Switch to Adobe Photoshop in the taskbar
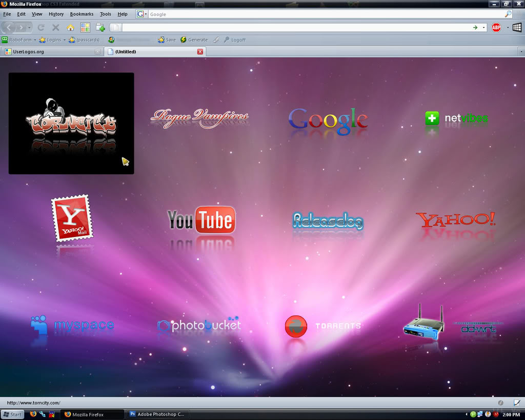 point(157,414)
